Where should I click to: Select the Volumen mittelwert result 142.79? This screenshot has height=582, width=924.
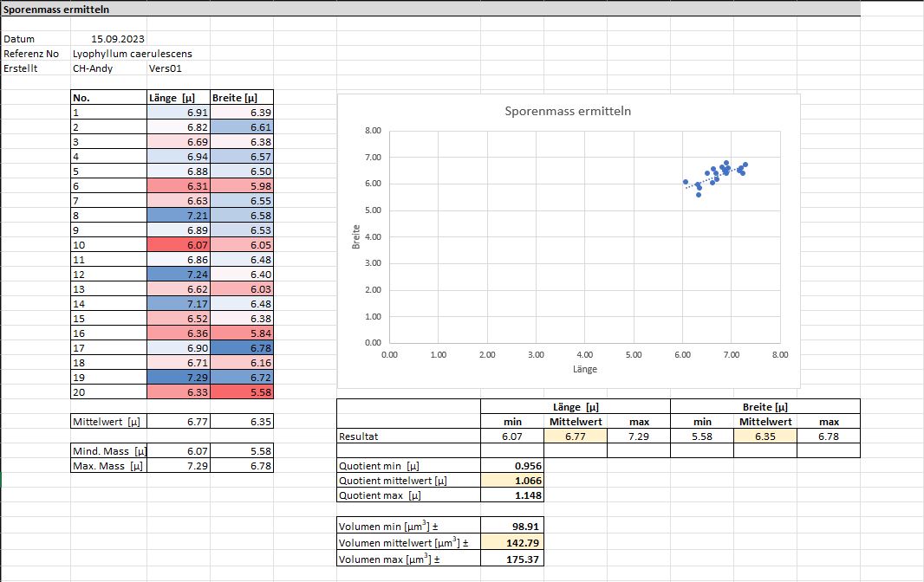pos(512,543)
